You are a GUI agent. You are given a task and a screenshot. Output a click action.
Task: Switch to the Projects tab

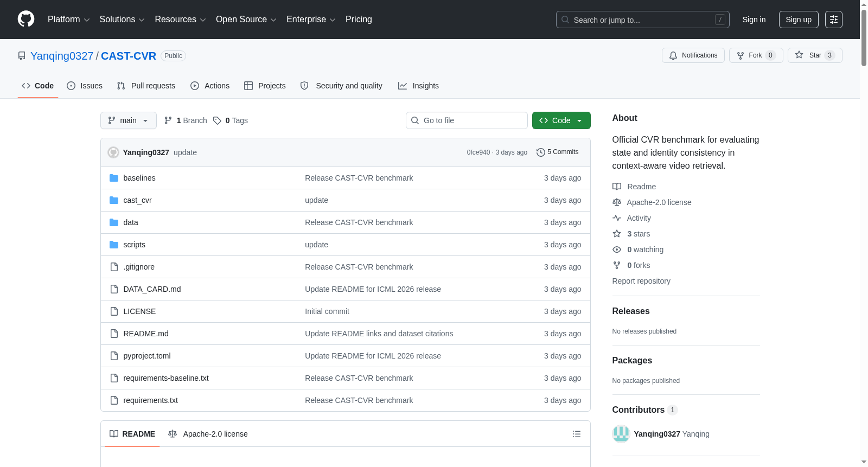click(265, 86)
